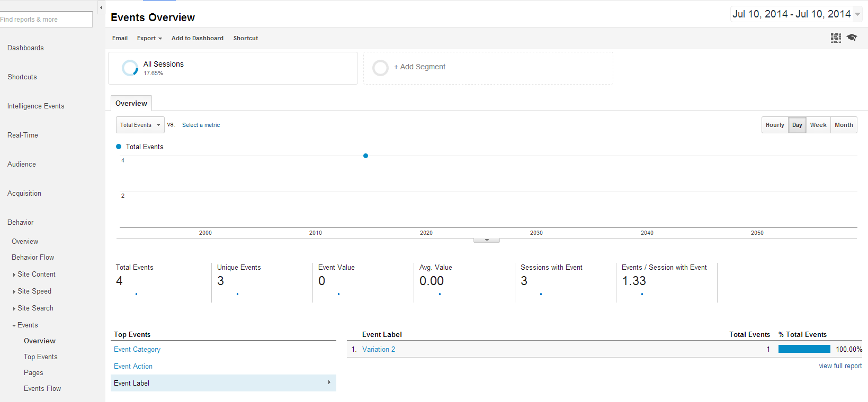The image size is (868, 402).
Task: Click the % Total Events column header
Action: (802, 334)
